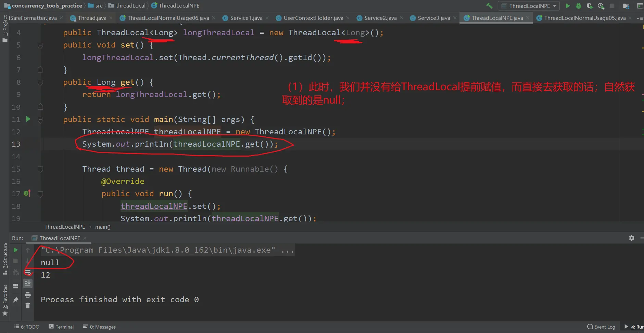Pin the Run tab with the pin icon
The image size is (644, 333).
click(15, 300)
